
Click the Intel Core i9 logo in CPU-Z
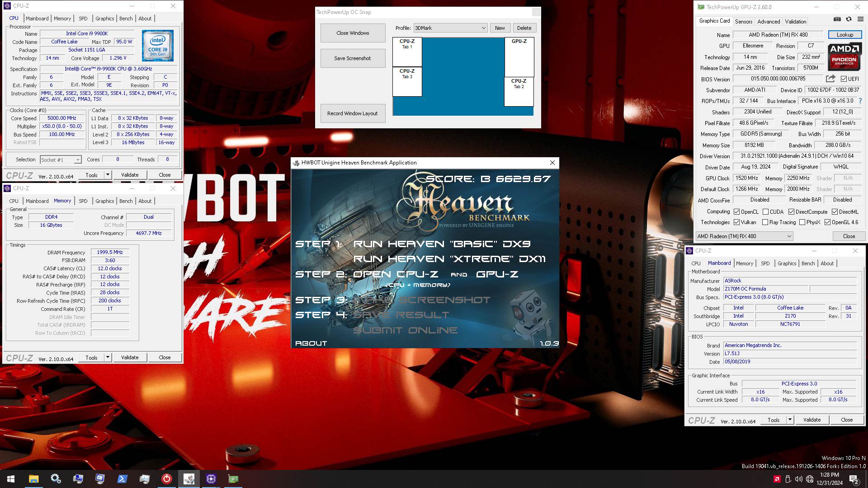click(x=158, y=46)
